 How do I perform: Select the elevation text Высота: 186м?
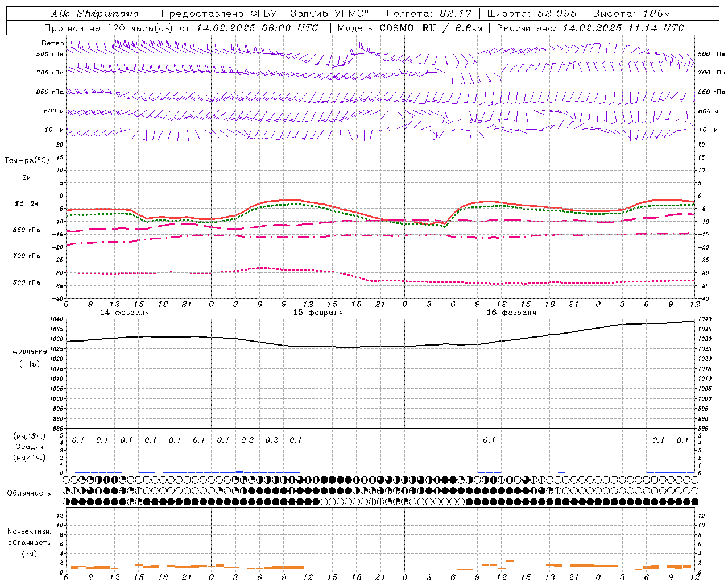[x=632, y=14]
